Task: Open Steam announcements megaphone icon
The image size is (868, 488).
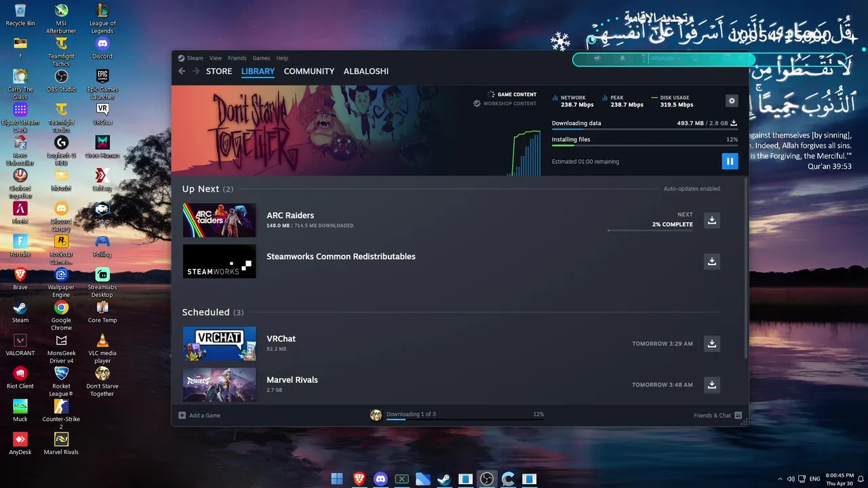Action: [597, 59]
